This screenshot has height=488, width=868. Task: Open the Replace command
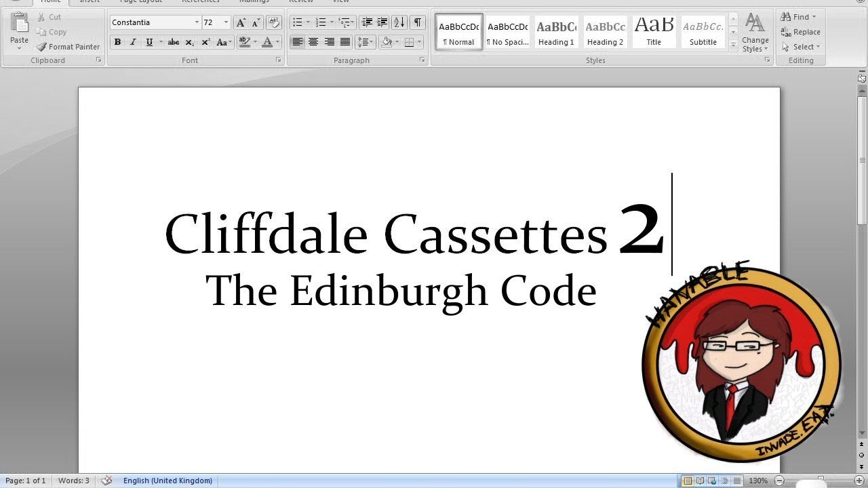(x=801, y=32)
